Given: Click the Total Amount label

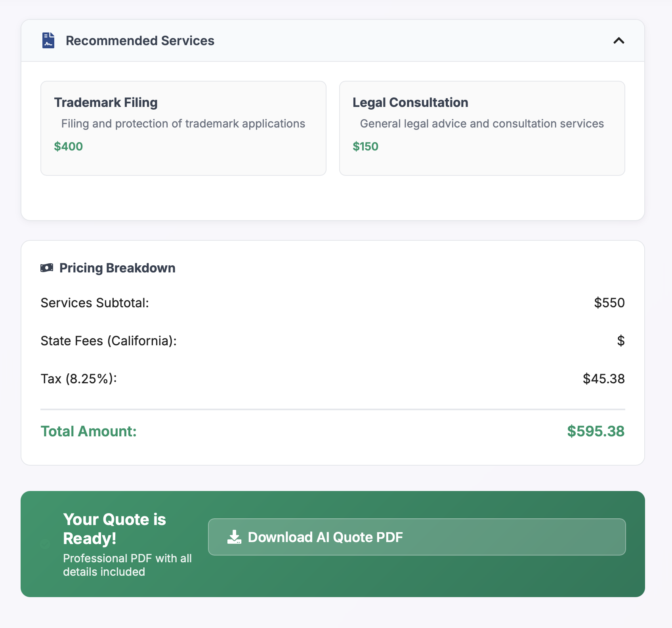Looking at the screenshot, I should click(x=89, y=431).
